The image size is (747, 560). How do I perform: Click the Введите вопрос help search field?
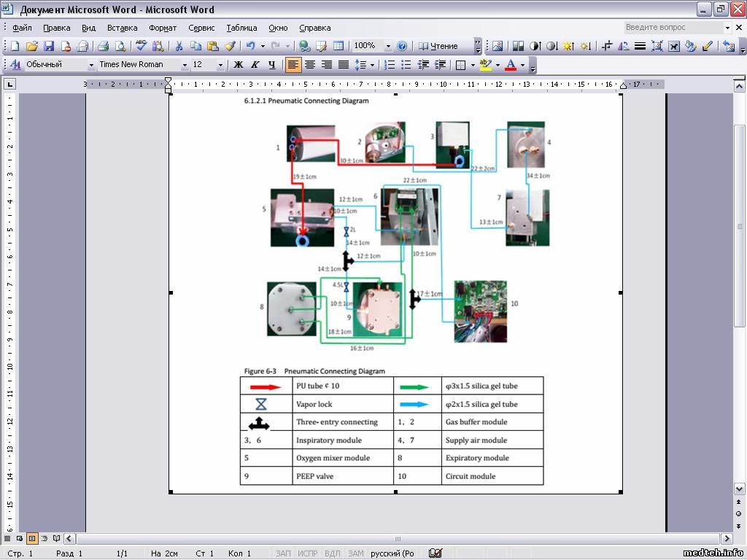(x=672, y=28)
